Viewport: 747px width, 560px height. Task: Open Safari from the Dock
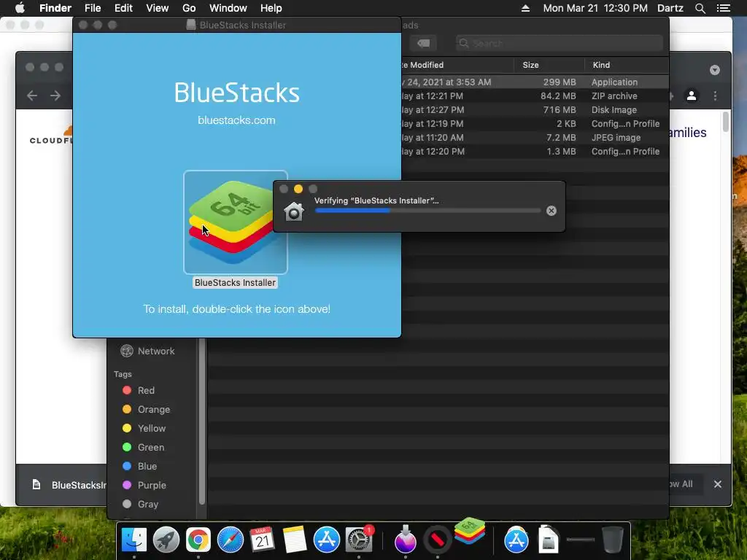point(230,540)
